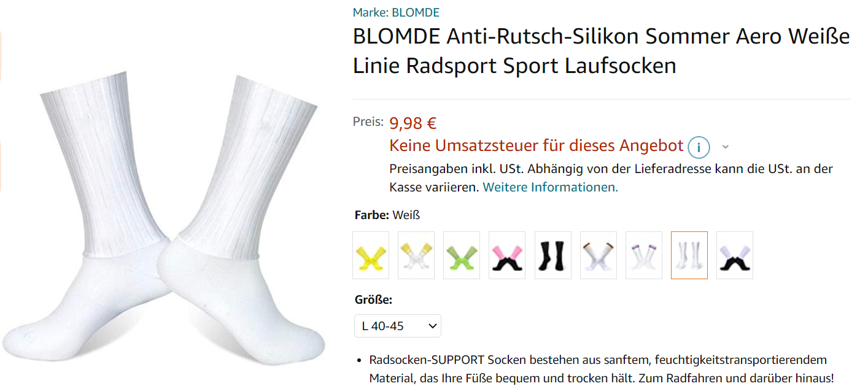Click the BLOMDE Anti-Rutsch-Silikon product title

coord(601,51)
